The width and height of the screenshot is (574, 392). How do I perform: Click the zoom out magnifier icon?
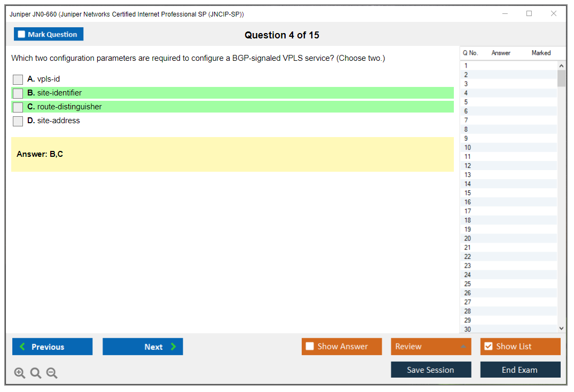click(52, 373)
